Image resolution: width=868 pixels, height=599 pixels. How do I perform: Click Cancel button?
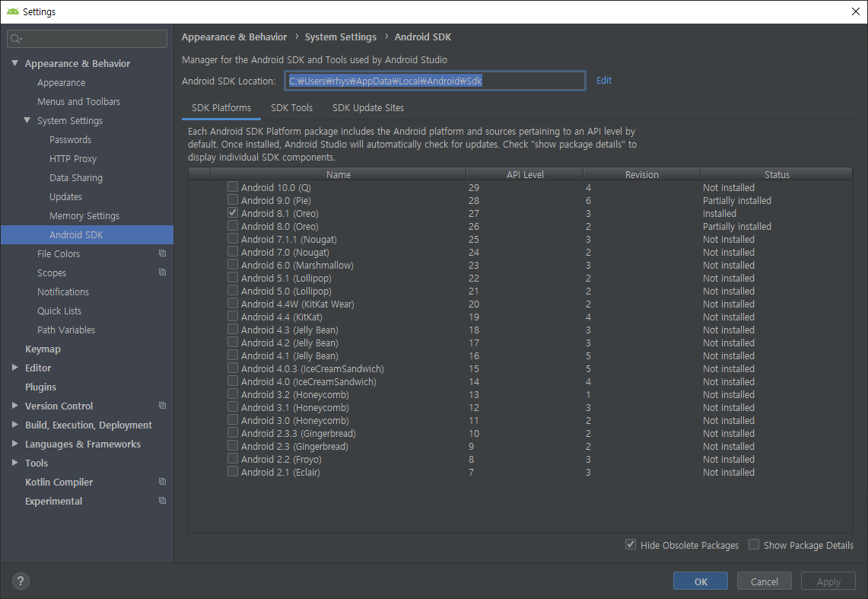click(765, 581)
